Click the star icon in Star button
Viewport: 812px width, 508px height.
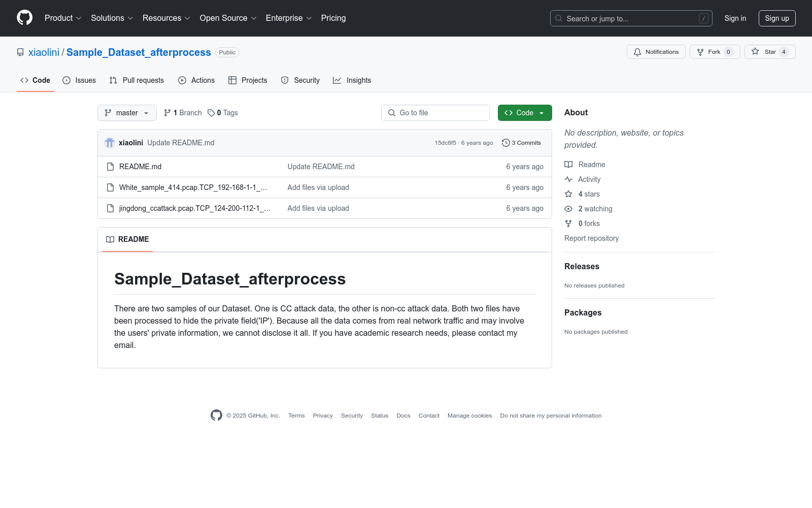click(x=755, y=51)
